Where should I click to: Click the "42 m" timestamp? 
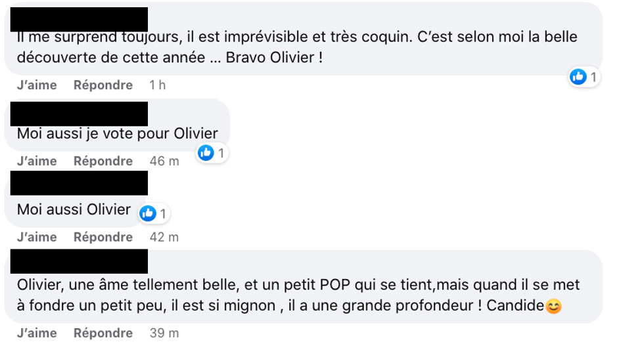point(164,237)
